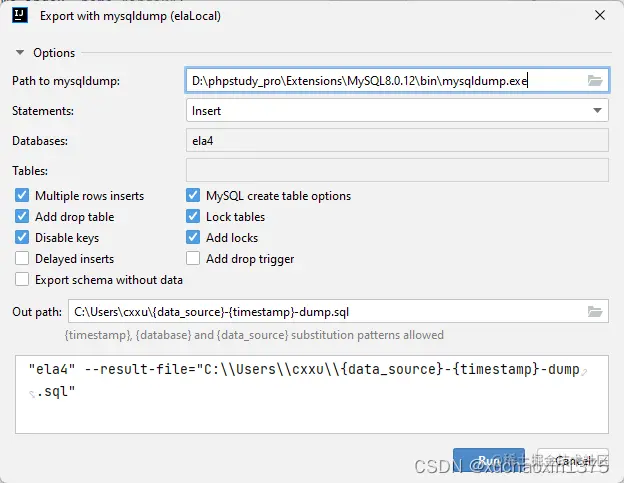Click the 'Tables:' label

pyautogui.click(x=30, y=171)
